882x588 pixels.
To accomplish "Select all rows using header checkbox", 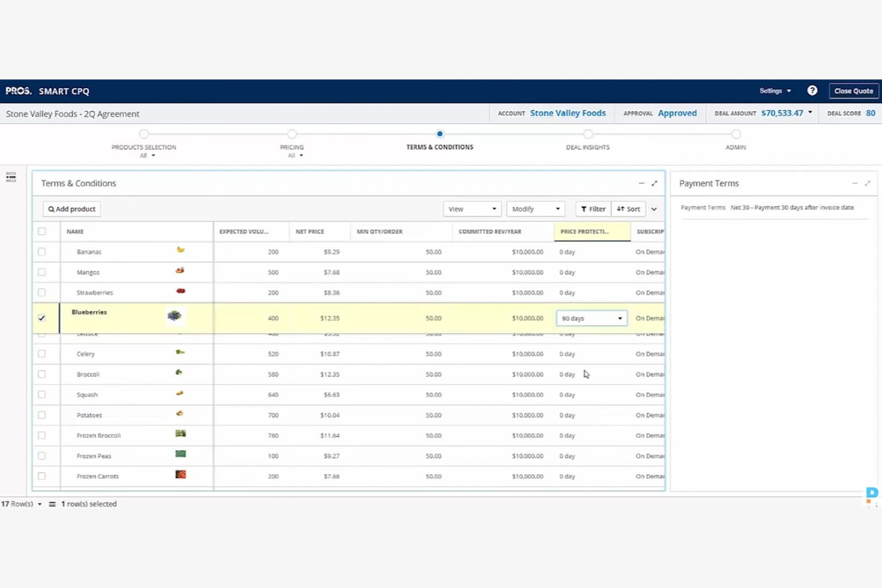I will tap(42, 231).
